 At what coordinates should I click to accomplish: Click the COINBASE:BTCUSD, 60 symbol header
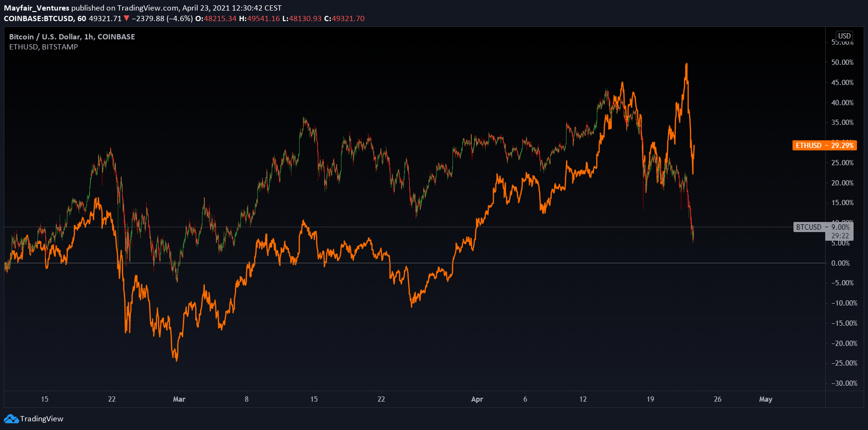(45, 19)
